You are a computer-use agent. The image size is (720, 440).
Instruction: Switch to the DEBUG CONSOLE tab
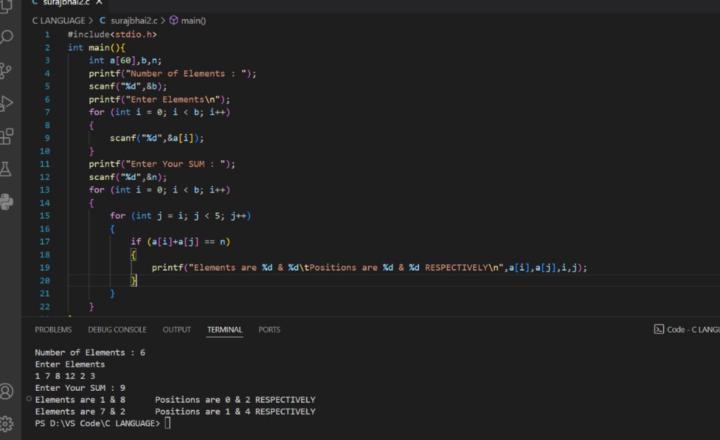click(x=117, y=330)
